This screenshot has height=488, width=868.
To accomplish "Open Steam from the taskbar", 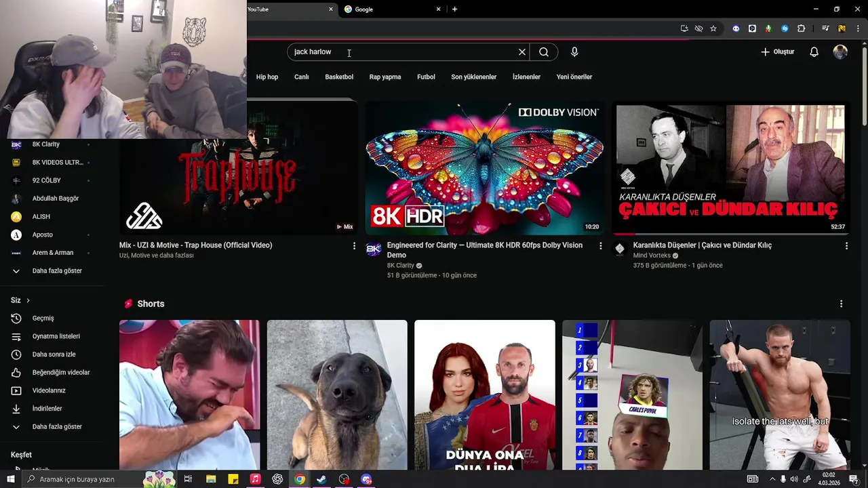I will (321, 479).
